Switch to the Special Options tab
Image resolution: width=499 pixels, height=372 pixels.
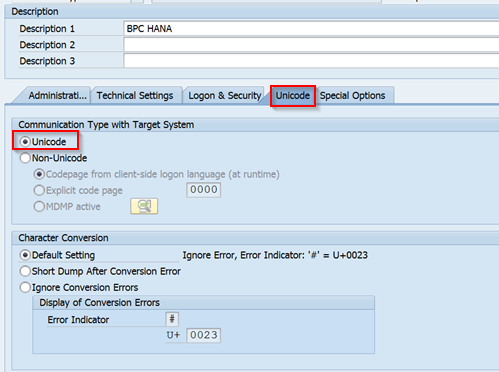[353, 96]
